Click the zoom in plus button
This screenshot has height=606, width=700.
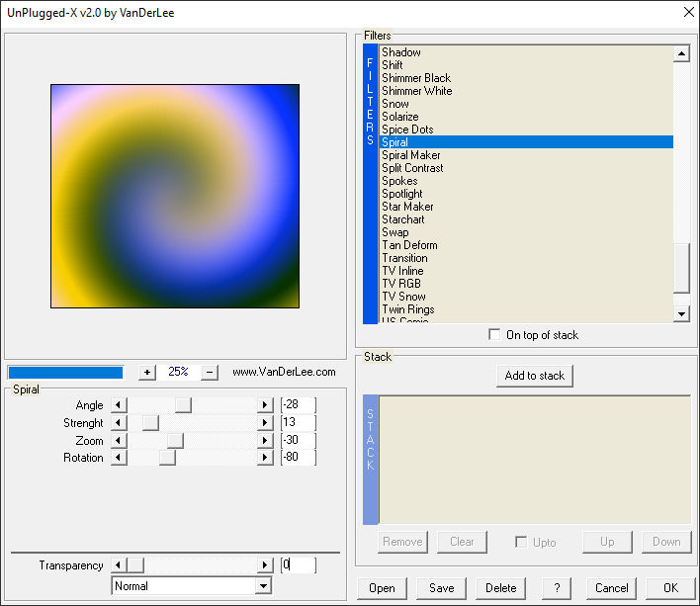pyautogui.click(x=147, y=372)
